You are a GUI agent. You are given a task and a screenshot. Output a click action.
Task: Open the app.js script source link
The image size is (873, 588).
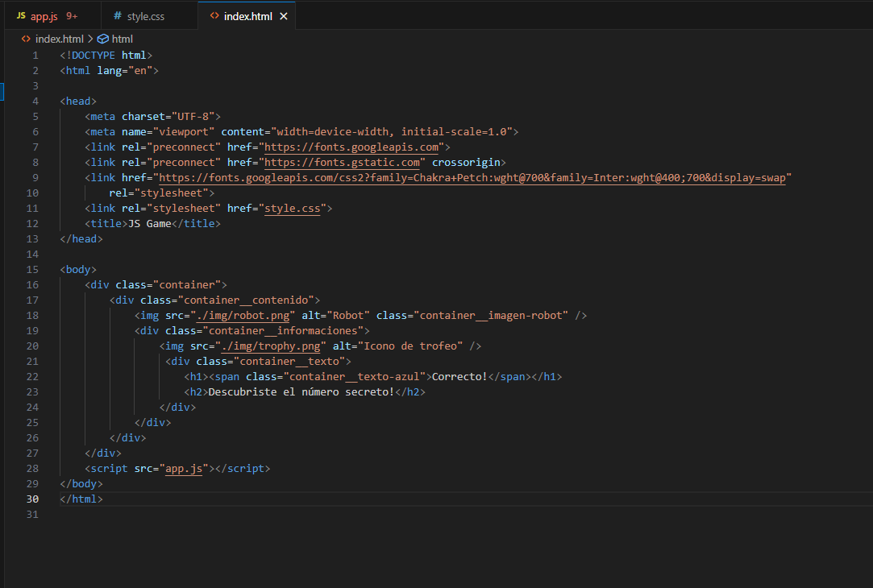pyautogui.click(x=184, y=469)
